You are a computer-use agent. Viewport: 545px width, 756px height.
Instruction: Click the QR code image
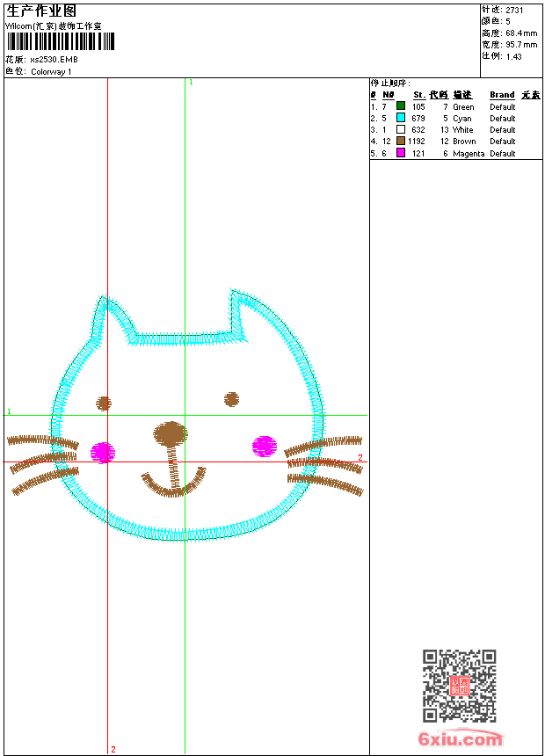pos(459,686)
